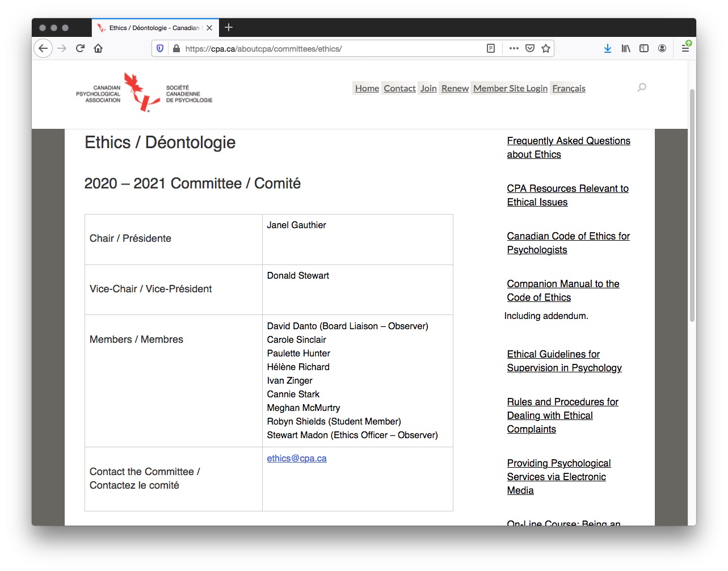Click the name Paulette Hunter
Image resolution: width=728 pixels, height=571 pixels.
[x=298, y=353]
